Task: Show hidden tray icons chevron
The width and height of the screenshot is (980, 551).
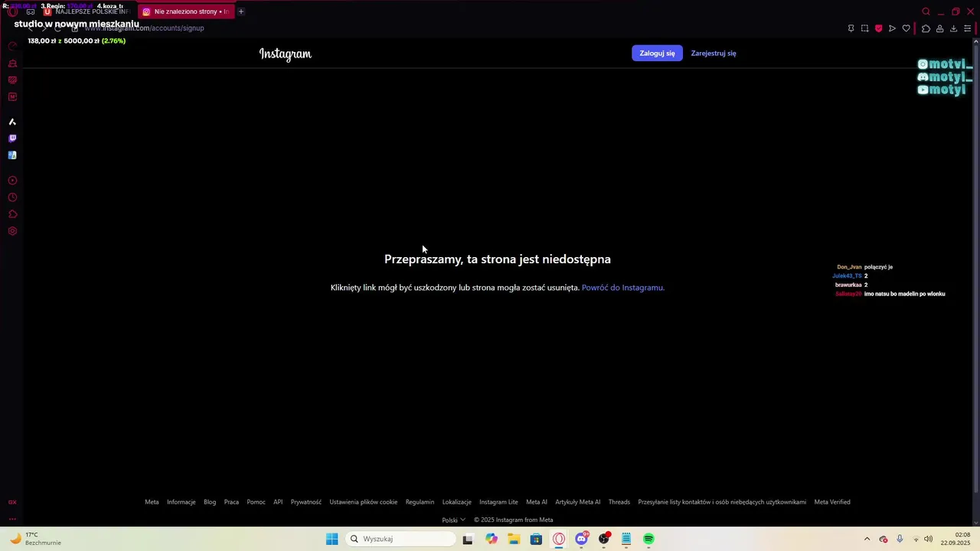Action: (x=867, y=539)
